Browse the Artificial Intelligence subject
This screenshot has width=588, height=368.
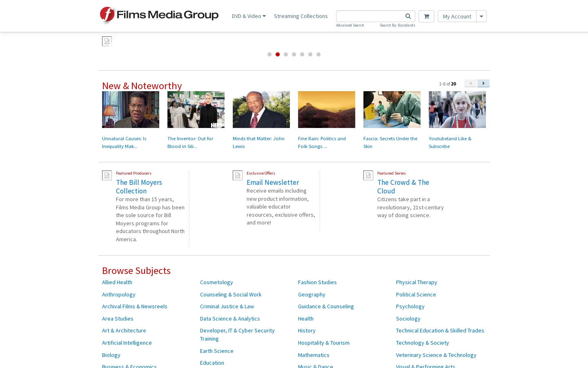coord(127,343)
